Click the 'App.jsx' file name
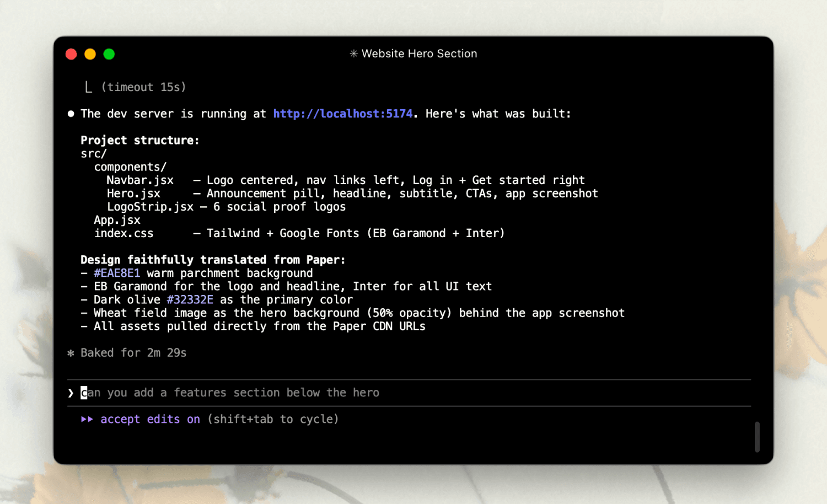The width and height of the screenshot is (827, 504). (117, 220)
